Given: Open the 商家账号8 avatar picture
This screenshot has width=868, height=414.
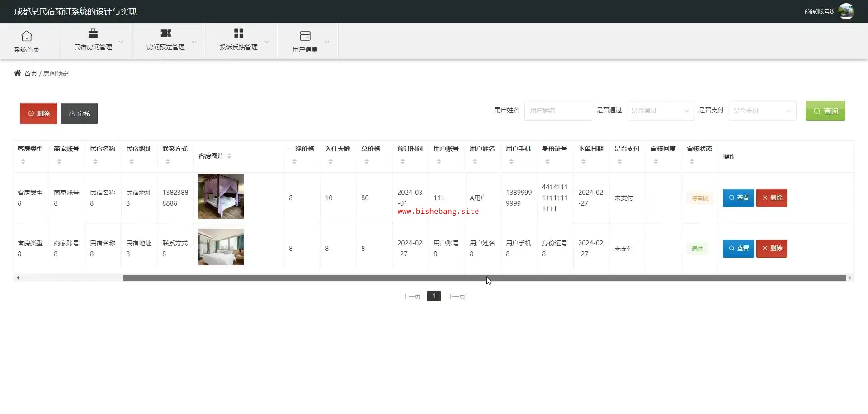Looking at the screenshot, I should (x=846, y=11).
